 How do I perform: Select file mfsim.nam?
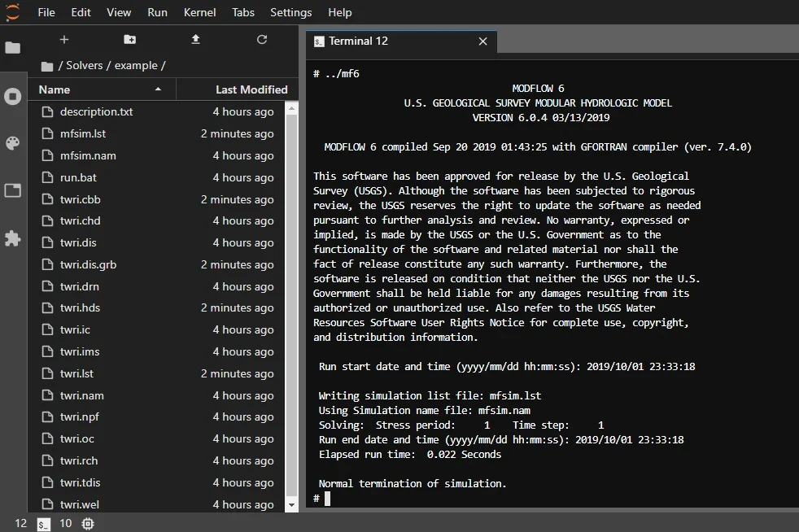(156, 155)
